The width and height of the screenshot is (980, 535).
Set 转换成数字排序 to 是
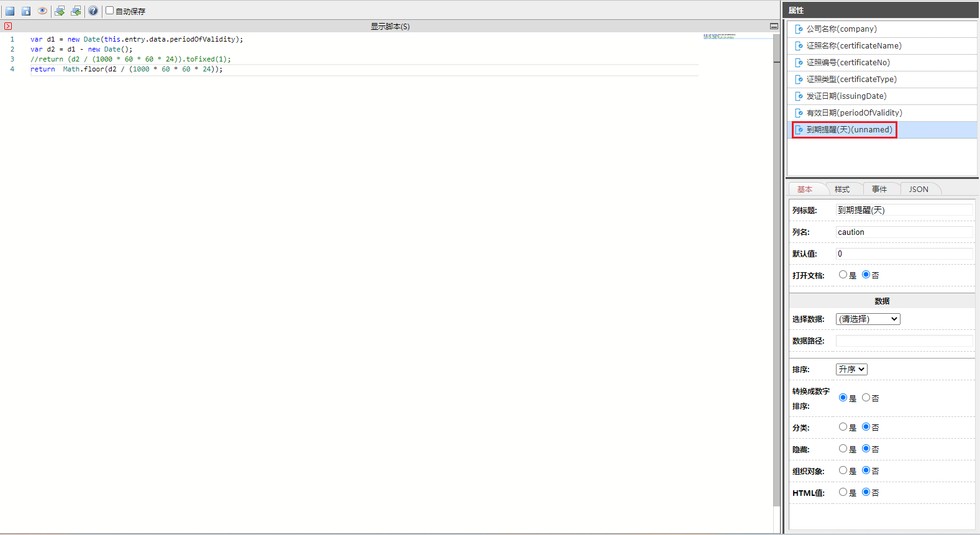click(843, 398)
